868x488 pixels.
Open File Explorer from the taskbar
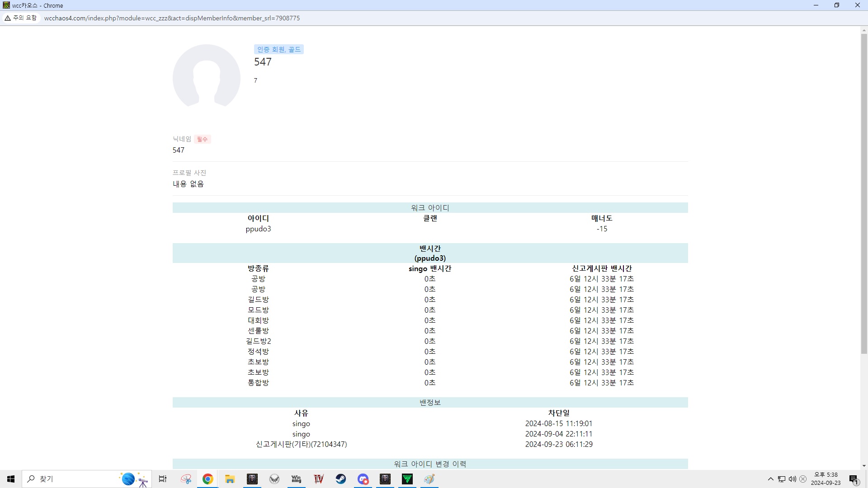coord(230,479)
